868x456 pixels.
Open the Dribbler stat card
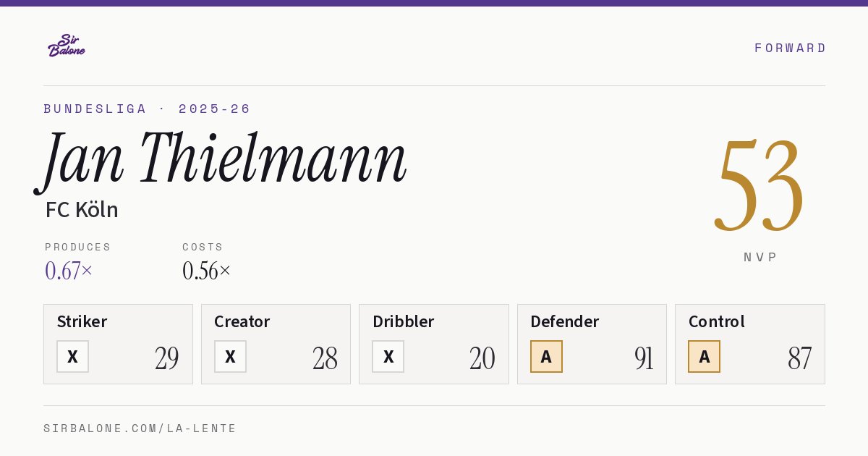click(434, 344)
